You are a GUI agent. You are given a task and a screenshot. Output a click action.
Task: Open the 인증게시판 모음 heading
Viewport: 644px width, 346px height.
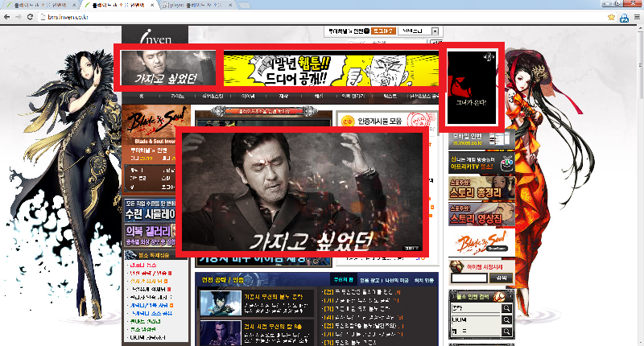tap(379, 121)
